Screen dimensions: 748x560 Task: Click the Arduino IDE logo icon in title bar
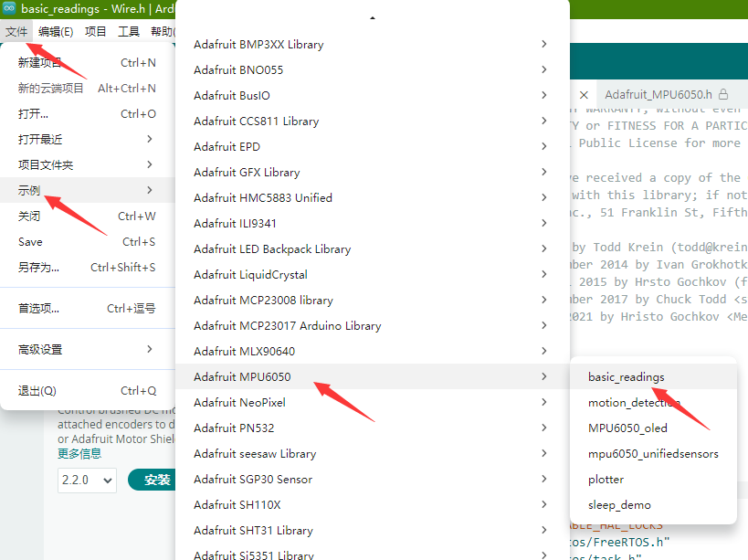point(9,8)
